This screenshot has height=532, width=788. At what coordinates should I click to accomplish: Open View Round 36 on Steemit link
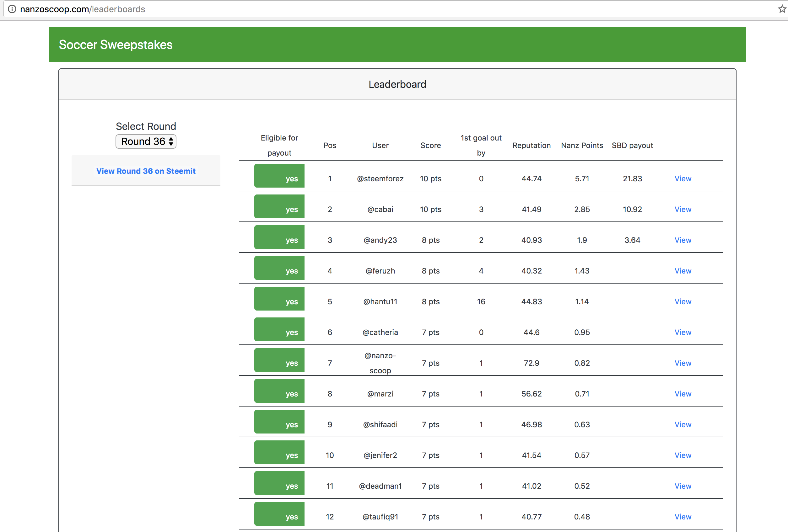[146, 171]
